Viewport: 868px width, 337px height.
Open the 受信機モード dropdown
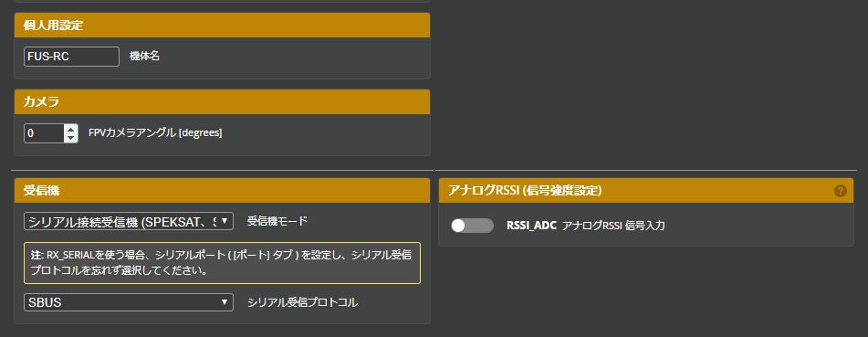(129, 221)
